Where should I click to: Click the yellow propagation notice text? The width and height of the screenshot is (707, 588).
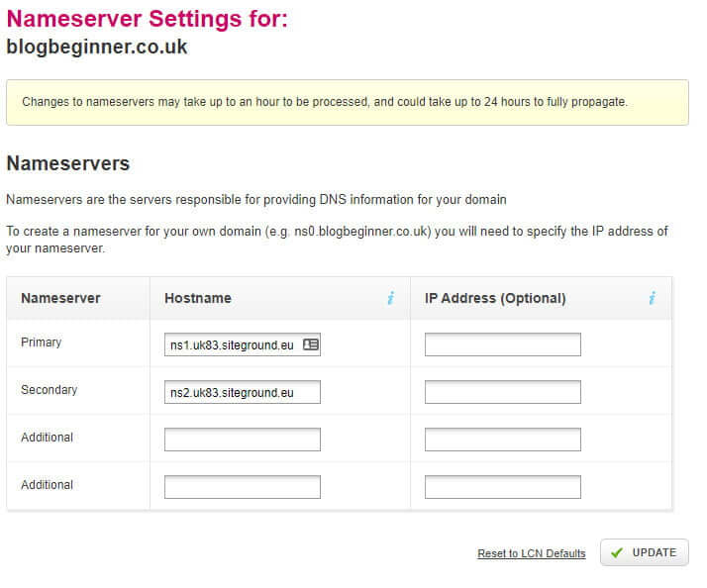325,102
